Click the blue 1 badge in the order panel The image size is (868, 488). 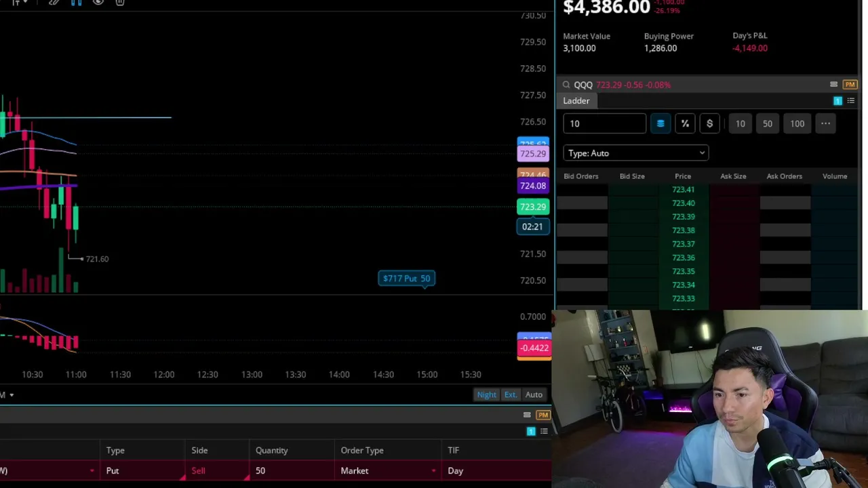pos(531,431)
